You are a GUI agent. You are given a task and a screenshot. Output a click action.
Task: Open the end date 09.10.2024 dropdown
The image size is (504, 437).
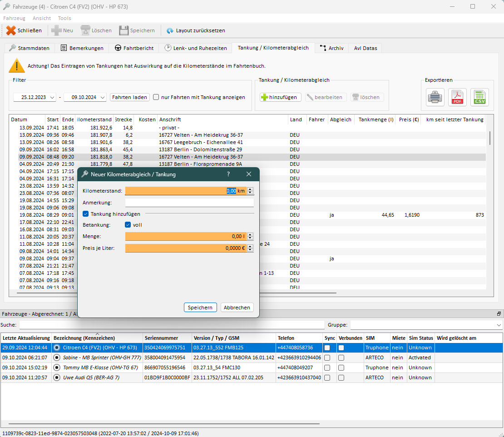[x=103, y=97]
